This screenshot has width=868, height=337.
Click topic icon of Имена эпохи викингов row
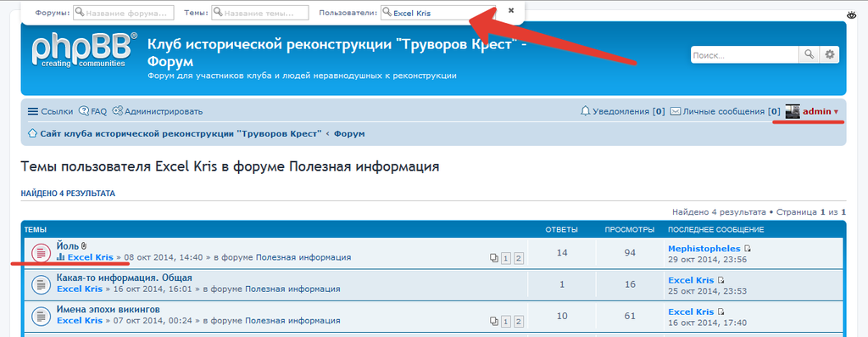(x=41, y=317)
